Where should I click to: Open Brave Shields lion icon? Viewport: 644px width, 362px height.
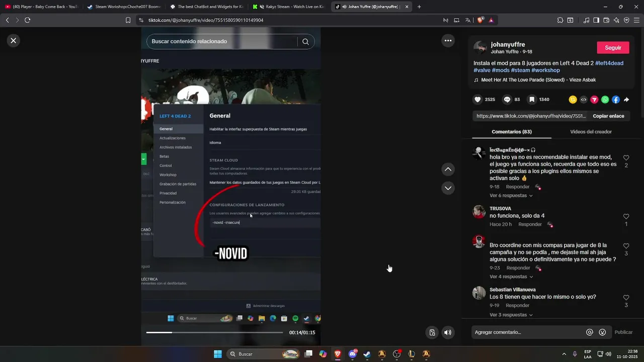[x=480, y=20]
